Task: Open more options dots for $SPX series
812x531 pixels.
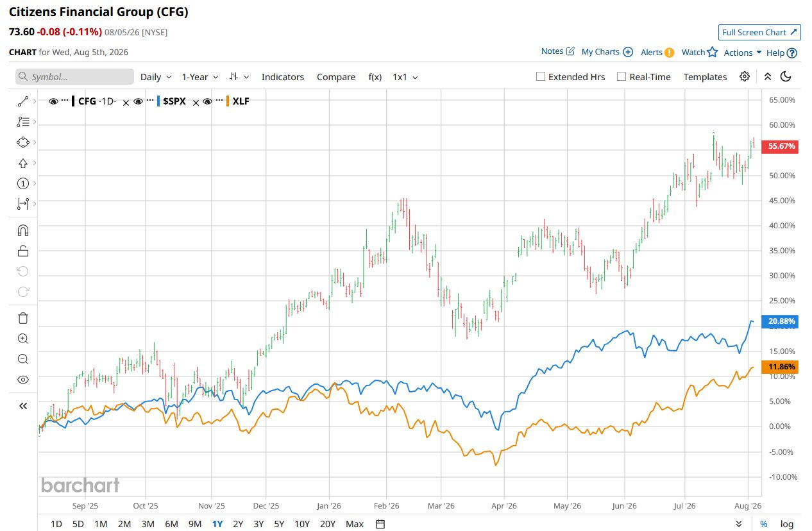Action: (x=149, y=101)
